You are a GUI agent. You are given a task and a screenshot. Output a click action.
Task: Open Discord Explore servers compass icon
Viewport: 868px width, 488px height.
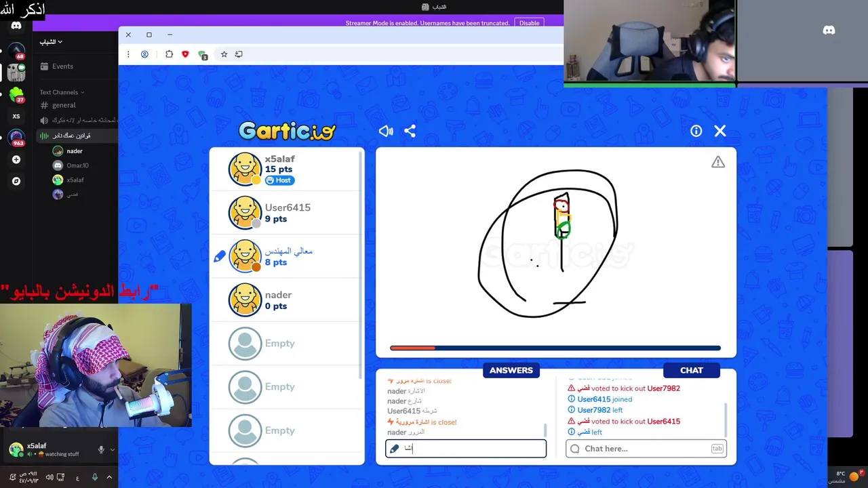pos(16,182)
